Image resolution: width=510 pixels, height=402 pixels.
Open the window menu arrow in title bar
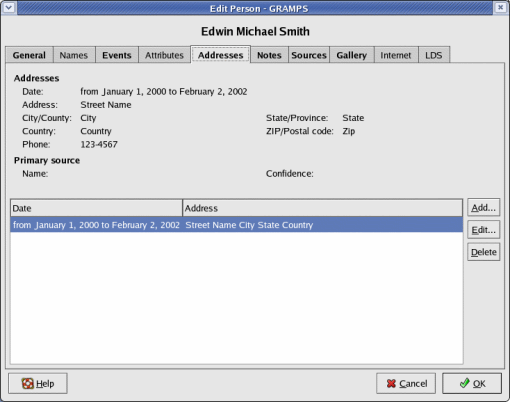(x=9, y=7)
